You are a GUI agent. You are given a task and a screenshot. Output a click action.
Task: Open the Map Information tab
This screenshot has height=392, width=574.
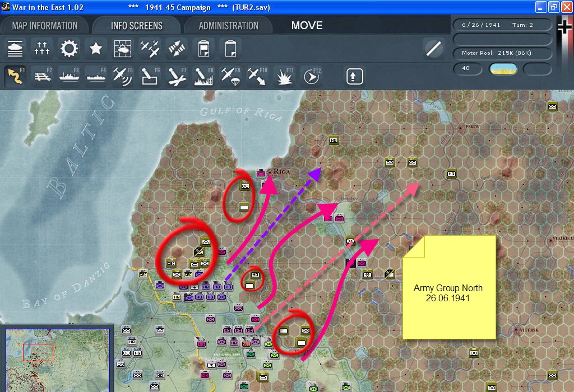pyautogui.click(x=45, y=26)
